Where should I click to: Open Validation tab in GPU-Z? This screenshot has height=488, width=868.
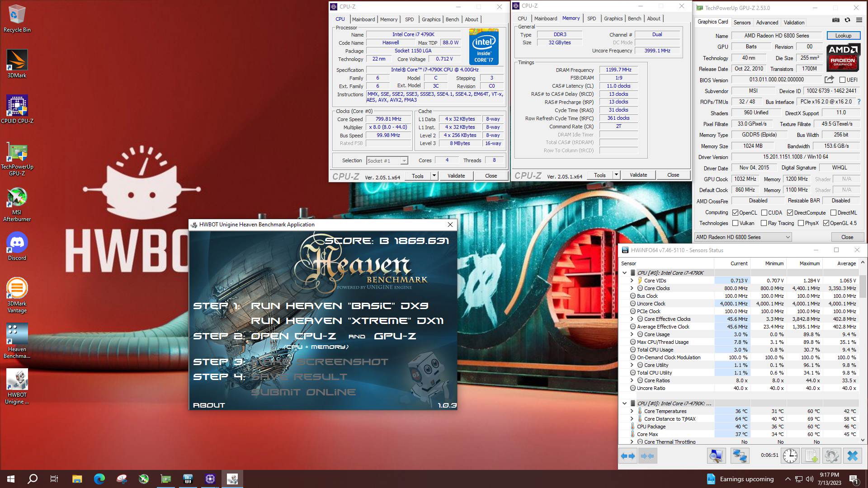[x=794, y=23]
